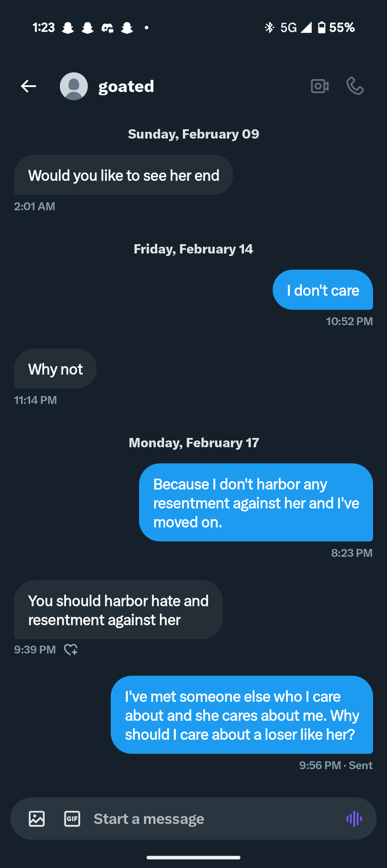Tap the "You should harbor hate" message
387x868 pixels.
click(118, 610)
